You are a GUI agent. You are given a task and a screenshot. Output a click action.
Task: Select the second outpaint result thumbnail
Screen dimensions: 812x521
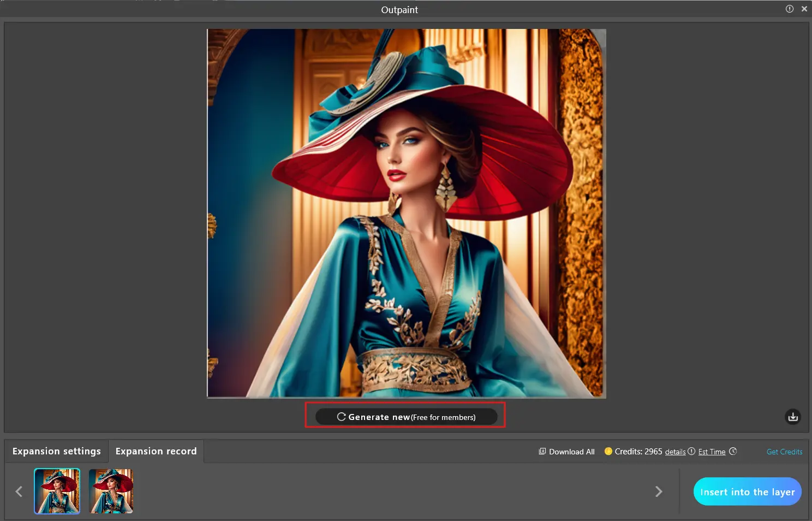pos(111,491)
